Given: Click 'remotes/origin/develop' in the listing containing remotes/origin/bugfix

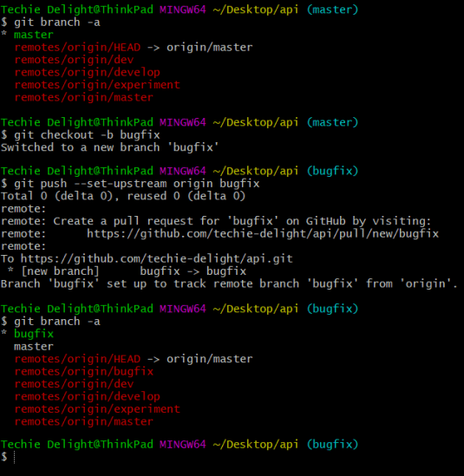Looking at the screenshot, I should 88,396.
